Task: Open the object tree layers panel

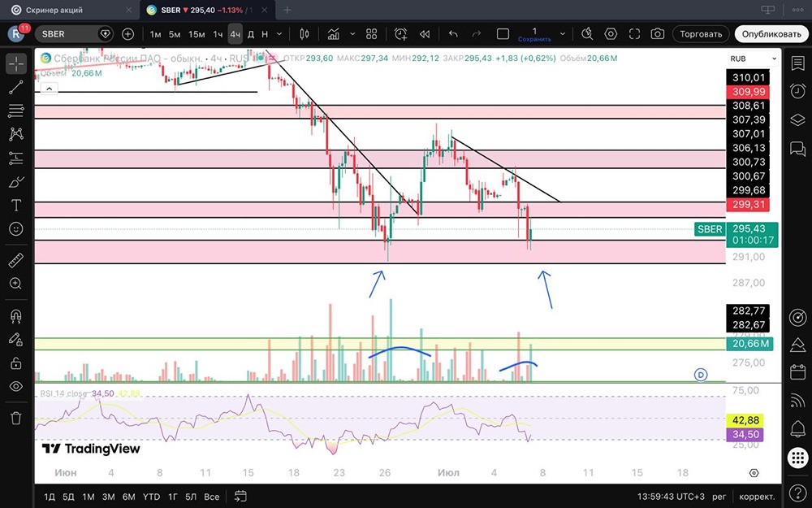Action: click(x=797, y=120)
